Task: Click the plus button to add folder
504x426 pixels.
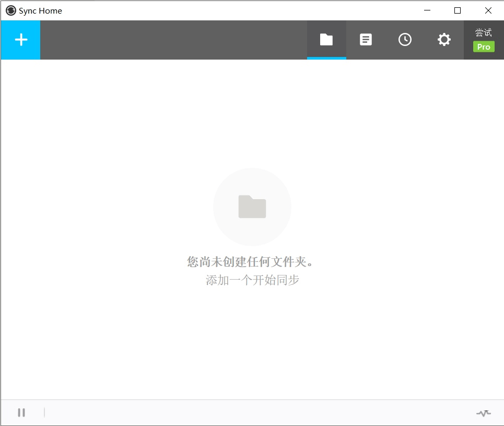Action: [x=21, y=40]
